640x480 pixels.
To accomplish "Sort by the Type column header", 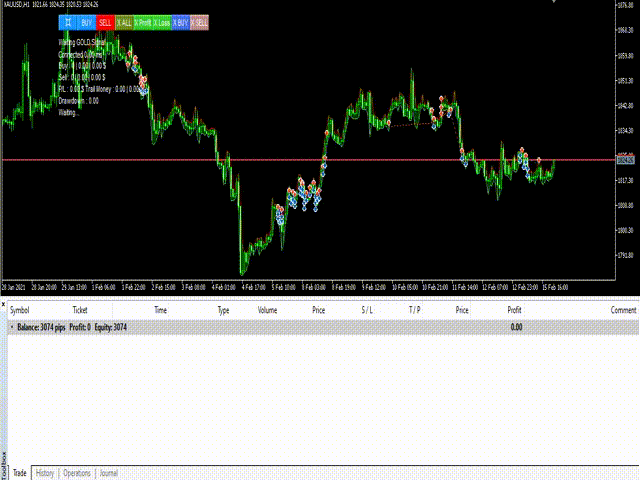I will click(x=223, y=311).
